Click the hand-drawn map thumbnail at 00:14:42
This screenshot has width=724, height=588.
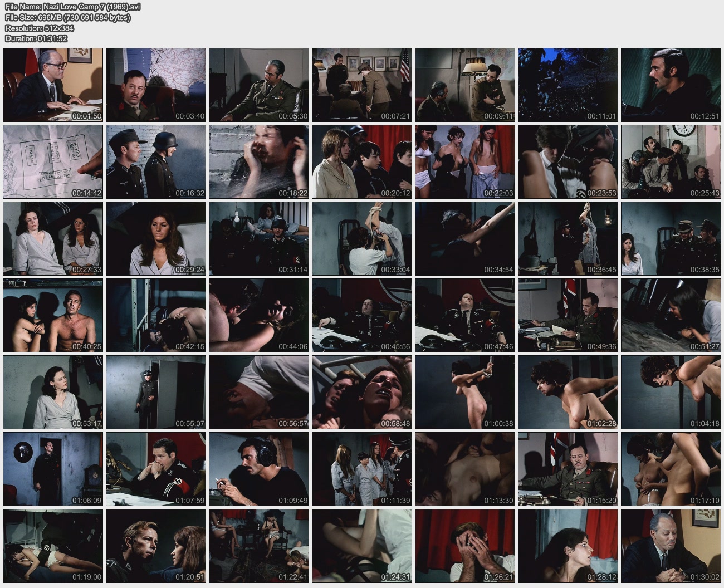pyautogui.click(x=53, y=161)
